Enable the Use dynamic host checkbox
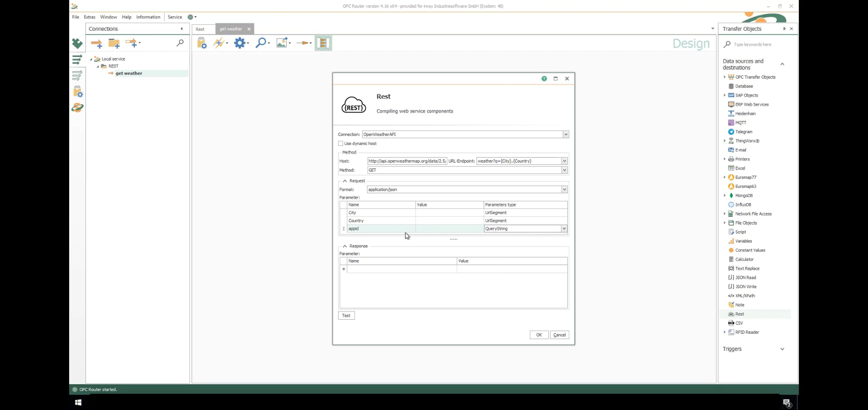The width and height of the screenshot is (868, 410). (341, 143)
